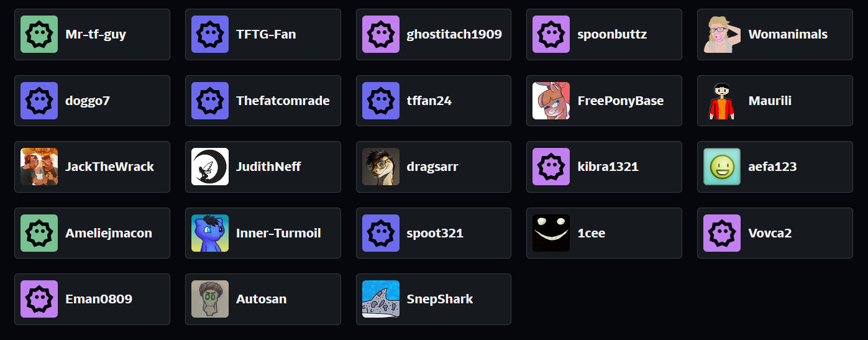Open the FreePonyBase pony avatar
Viewport: 868px width, 340px height.
[551, 101]
